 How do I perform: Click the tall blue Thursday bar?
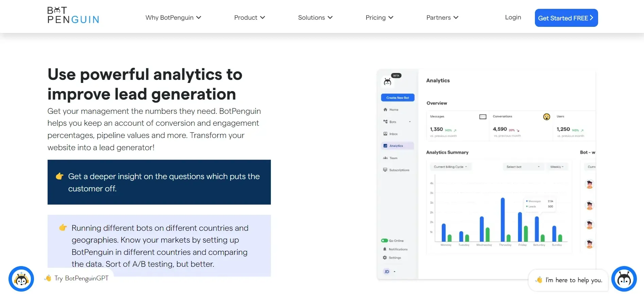503,220
